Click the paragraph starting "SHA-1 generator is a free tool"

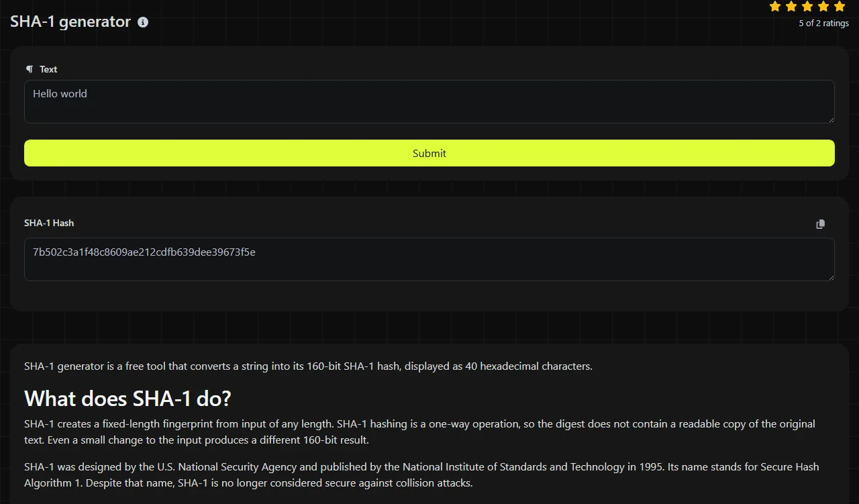(x=308, y=366)
